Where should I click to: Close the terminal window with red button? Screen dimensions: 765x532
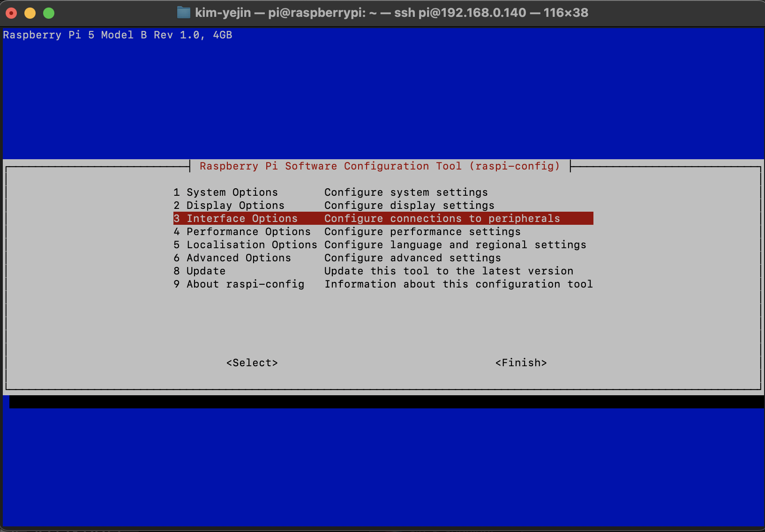pyautogui.click(x=11, y=13)
